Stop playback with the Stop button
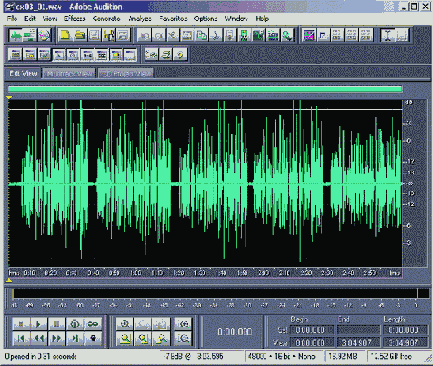Screen dimensions: 433x366 click(x=21, y=324)
